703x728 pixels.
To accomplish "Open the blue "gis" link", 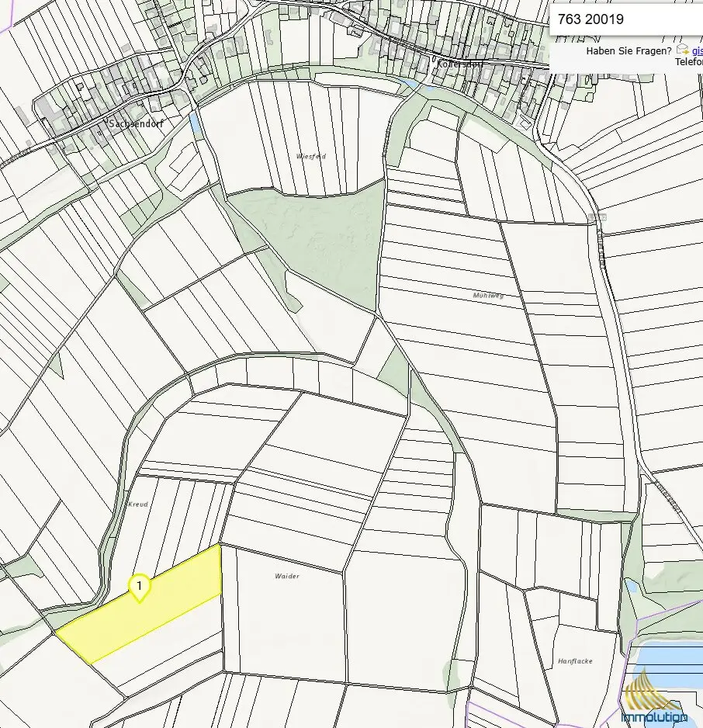I will pos(697,51).
